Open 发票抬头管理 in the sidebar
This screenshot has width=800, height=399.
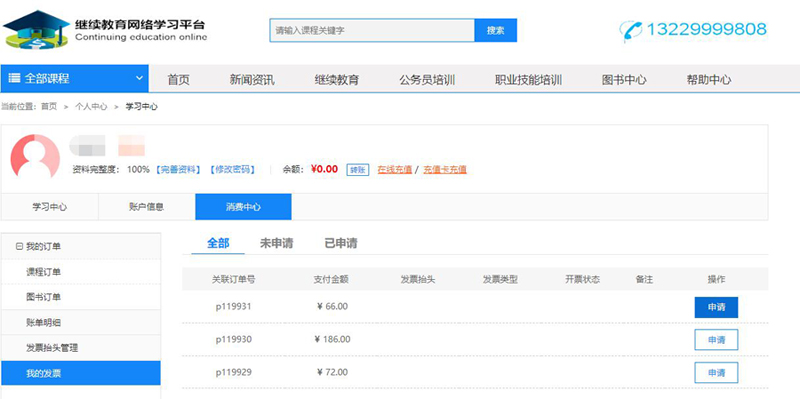(52, 348)
